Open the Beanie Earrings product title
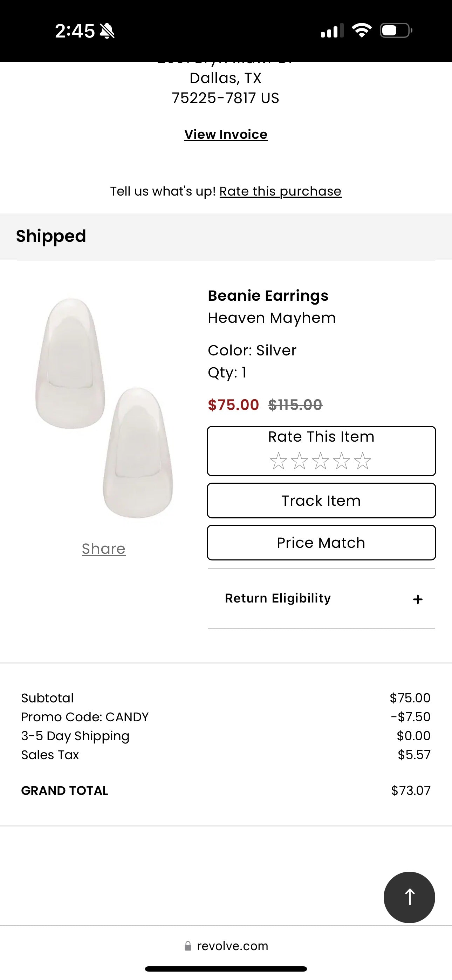Screen dimensions: 452x980 point(268,295)
